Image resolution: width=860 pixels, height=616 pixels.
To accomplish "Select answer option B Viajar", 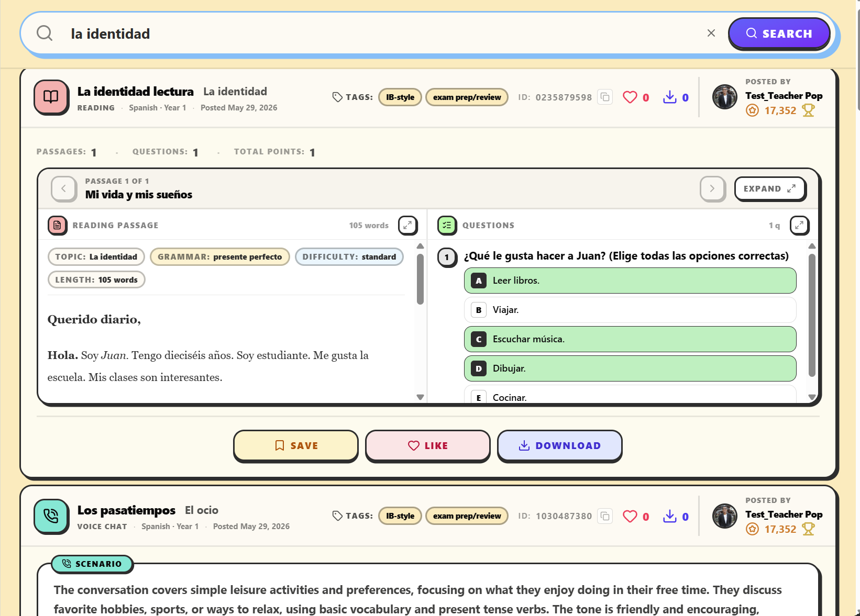I will coord(630,310).
